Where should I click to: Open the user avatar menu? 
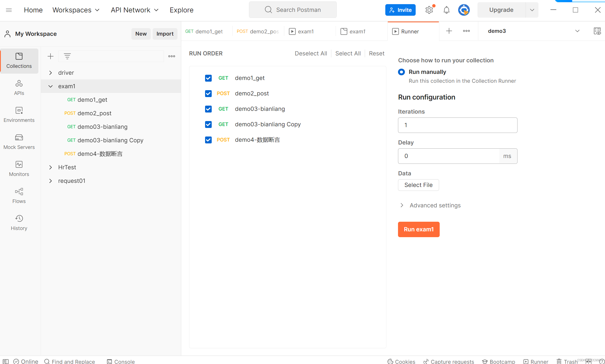click(464, 10)
